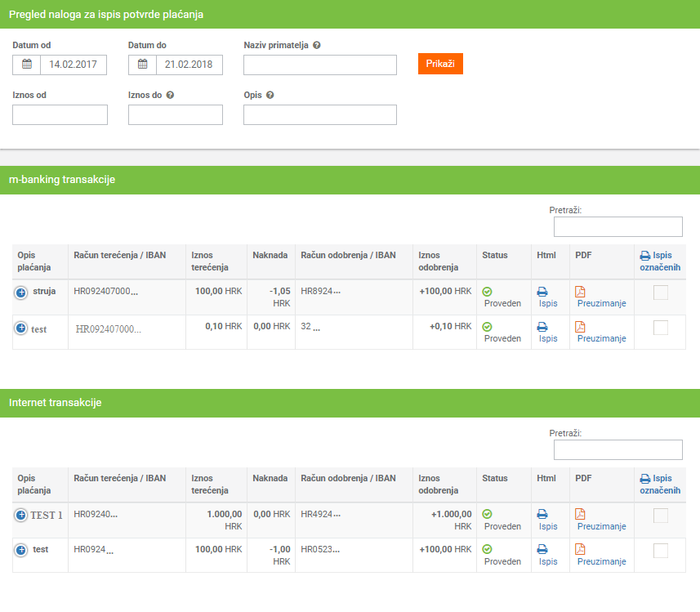
Task: Expand the m-banking test transaction details
Action: pyautogui.click(x=21, y=328)
